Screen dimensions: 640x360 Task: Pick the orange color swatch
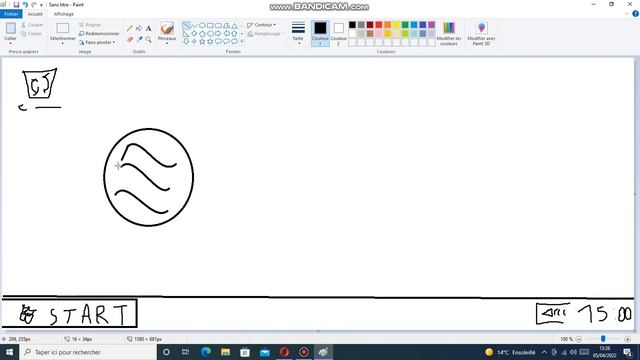(387, 25)
